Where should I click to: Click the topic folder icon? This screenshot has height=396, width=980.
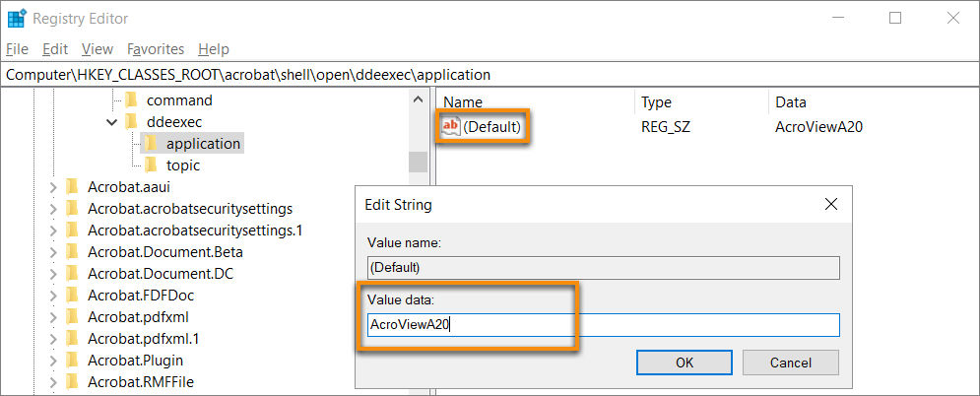click(151, 165)
